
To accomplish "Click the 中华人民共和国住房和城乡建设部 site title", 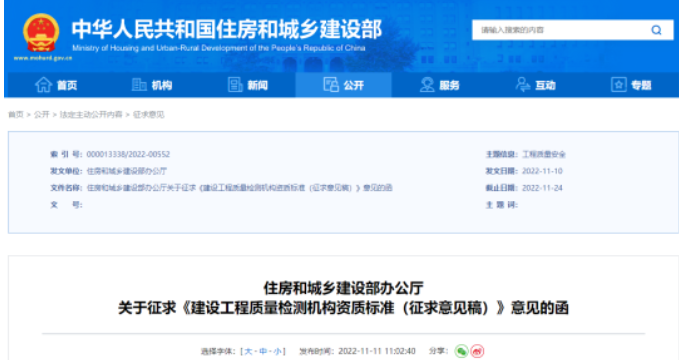I will pyautogui.click(x=227, y=29).
